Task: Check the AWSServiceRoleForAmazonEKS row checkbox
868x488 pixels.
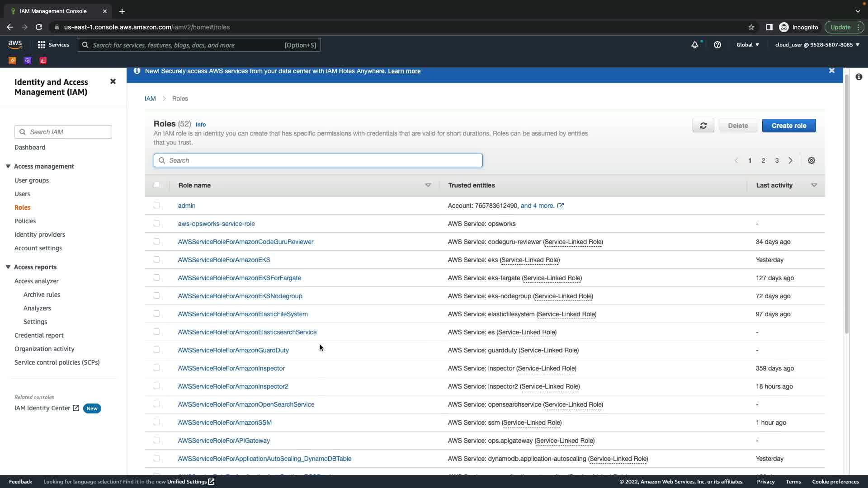Action: click(157, 259)
